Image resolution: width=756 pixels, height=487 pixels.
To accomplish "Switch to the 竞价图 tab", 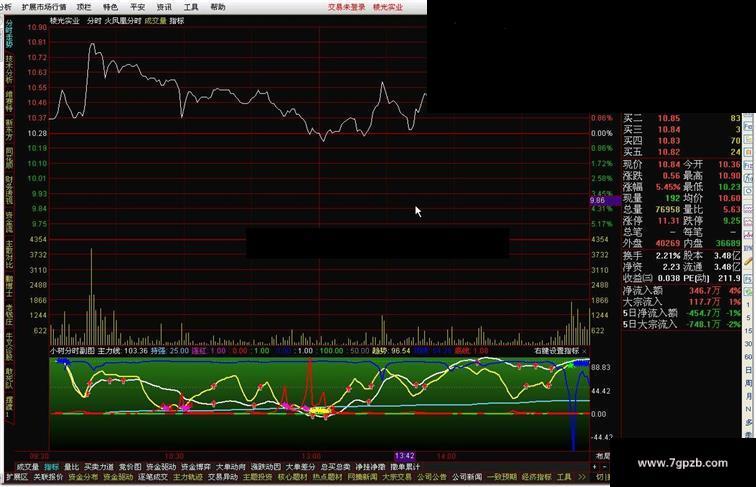I will pyautogui.click(x=130, y=467).
